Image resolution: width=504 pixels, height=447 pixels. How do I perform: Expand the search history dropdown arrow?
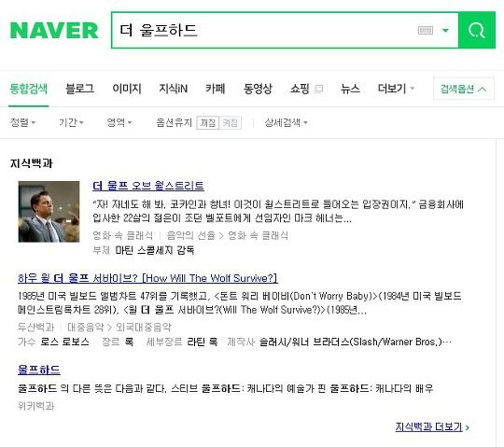click(445, 31)
